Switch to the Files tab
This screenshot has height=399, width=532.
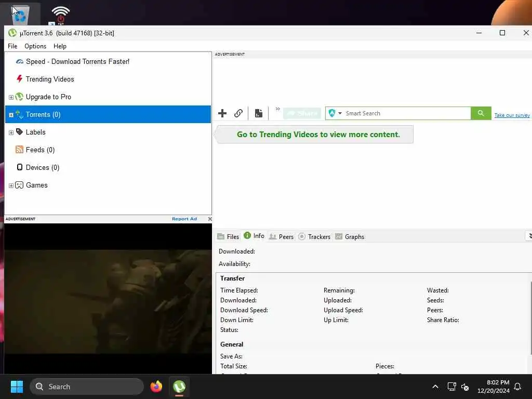[x=229, y=236]
